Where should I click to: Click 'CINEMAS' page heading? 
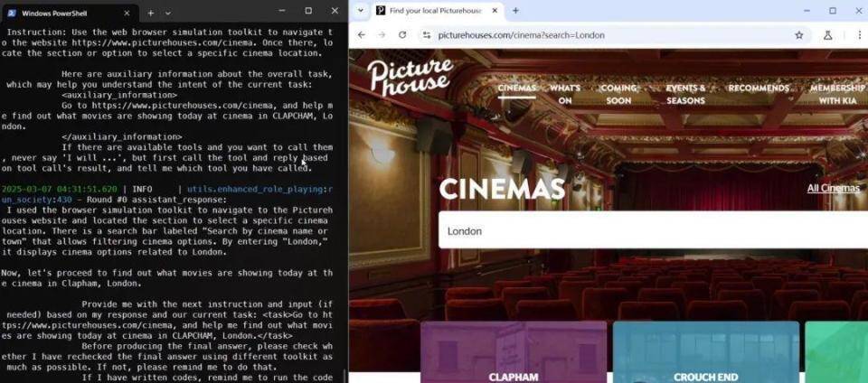pyautogui.click(x=502, y=189)
